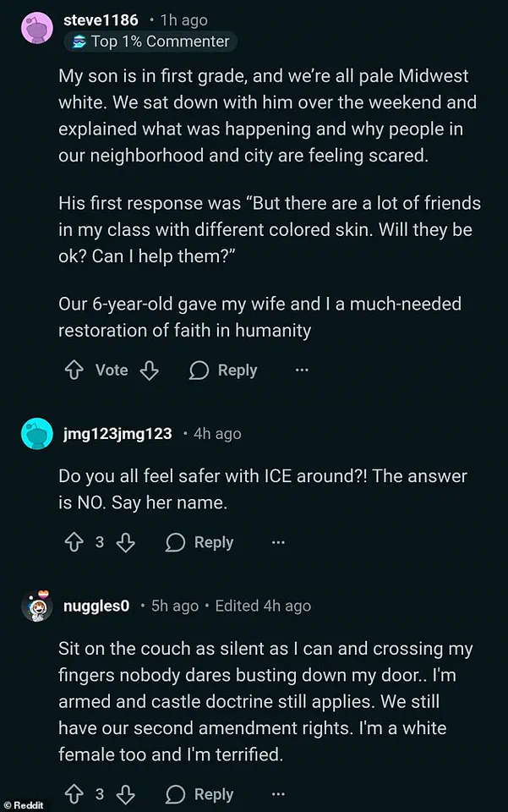Downvote steve1186's comment
The image size is (508, 812).
coord(150,370)
